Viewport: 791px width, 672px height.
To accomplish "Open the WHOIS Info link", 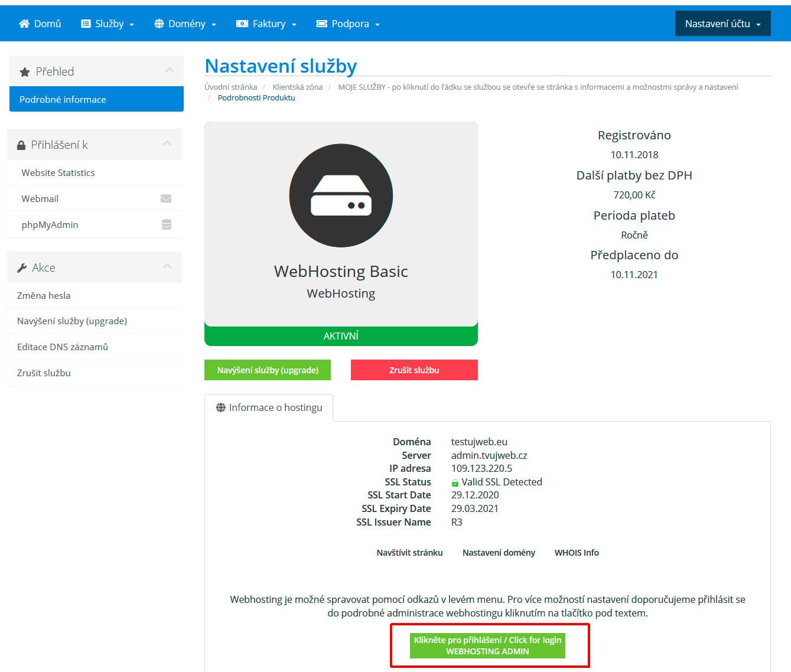I will (x=577, y=553).
